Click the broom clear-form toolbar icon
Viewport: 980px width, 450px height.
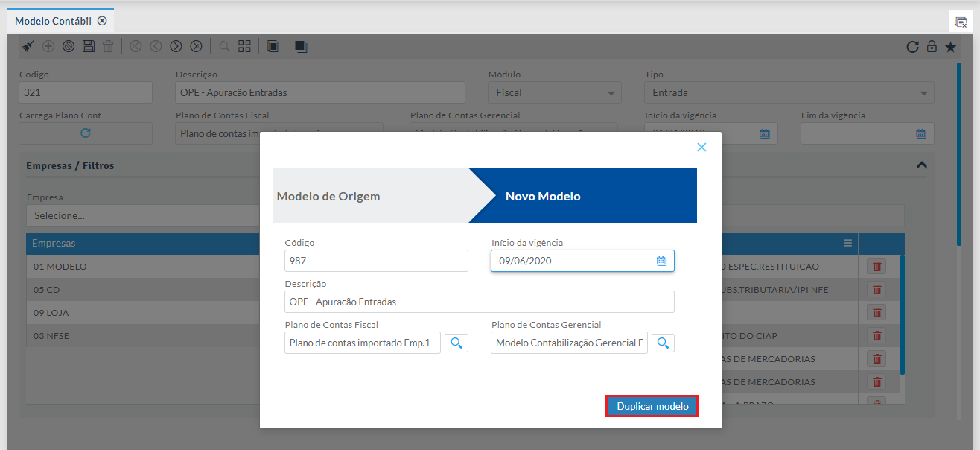pos(28,46)
